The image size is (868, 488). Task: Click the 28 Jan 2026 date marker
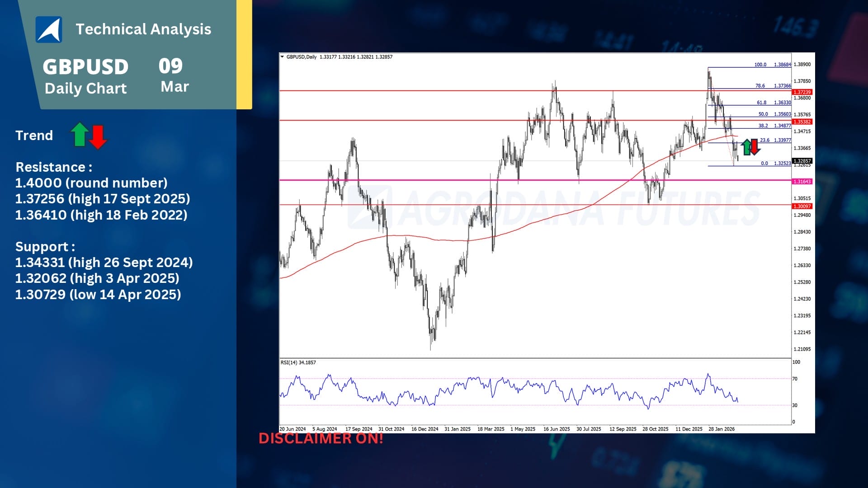[722, 429]
